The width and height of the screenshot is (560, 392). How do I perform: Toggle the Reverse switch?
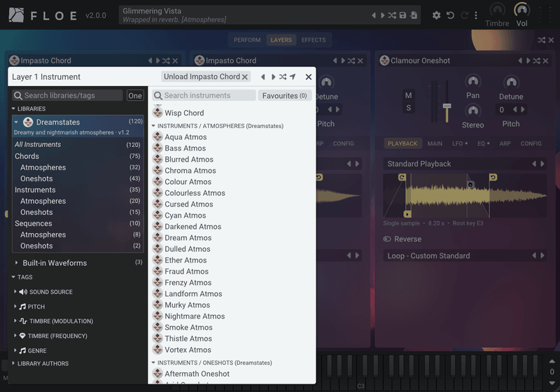387,239
